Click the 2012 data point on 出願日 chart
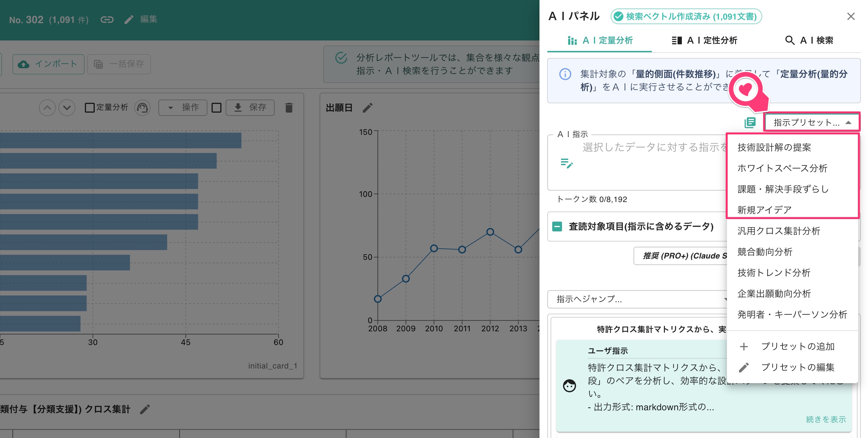868x438 pixels. [x=490, y=232]
